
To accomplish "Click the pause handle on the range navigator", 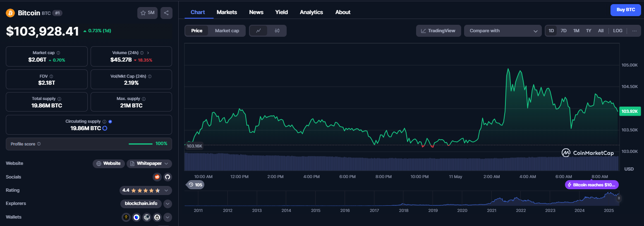I will [x=619, y=198].
